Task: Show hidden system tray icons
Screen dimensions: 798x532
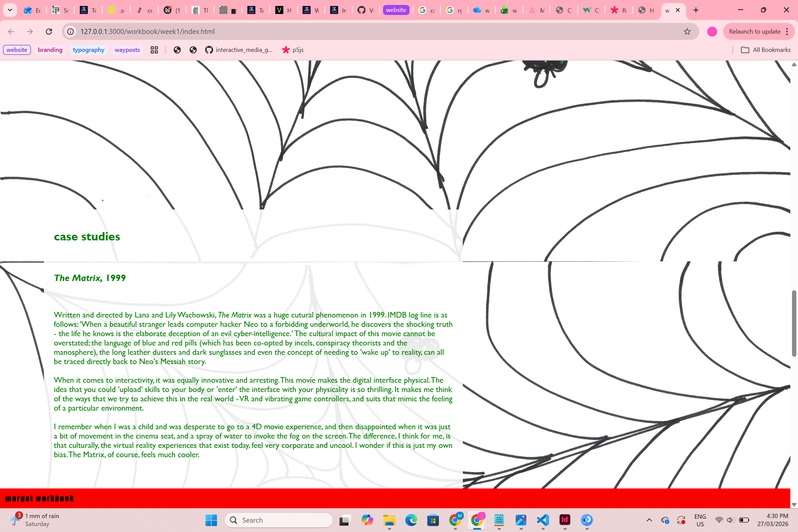Action: click(649, 520)
